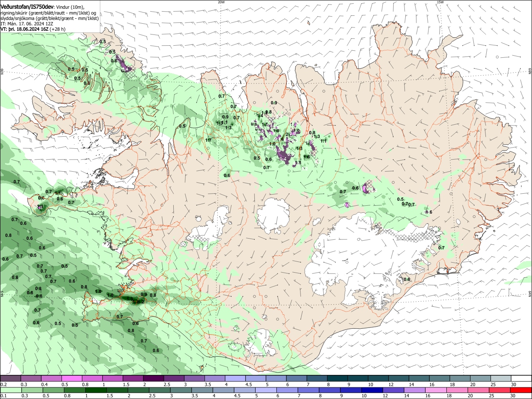Click the round white Hofsjökull glacier area
The height and width of the screenshot is (399, 532).
[273, 215]
